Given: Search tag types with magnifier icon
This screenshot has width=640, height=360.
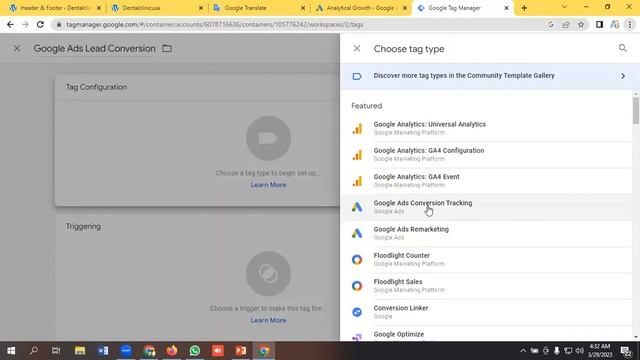Looking at the screenshot, I should click(x=622, y=48).
